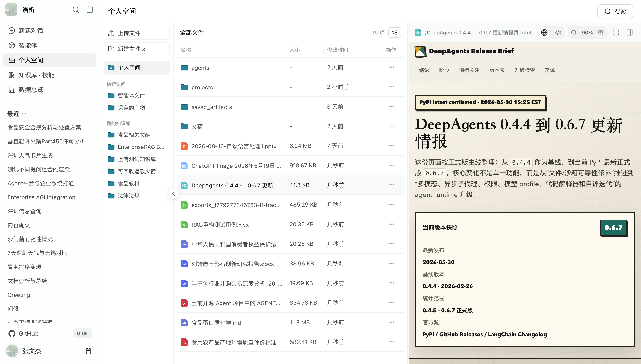Go to 值得关注 section in the brief
The height and width of the screenshot is (364, 641).
(469, 70)
